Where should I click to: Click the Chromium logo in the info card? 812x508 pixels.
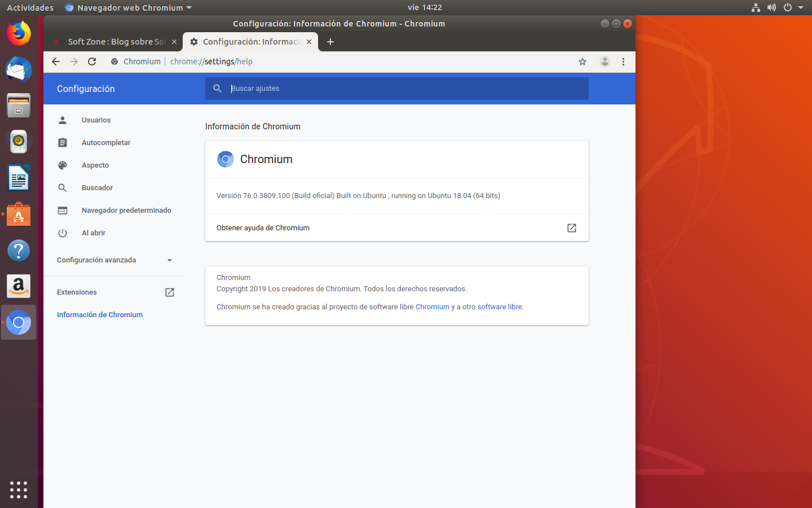(226, 159)
